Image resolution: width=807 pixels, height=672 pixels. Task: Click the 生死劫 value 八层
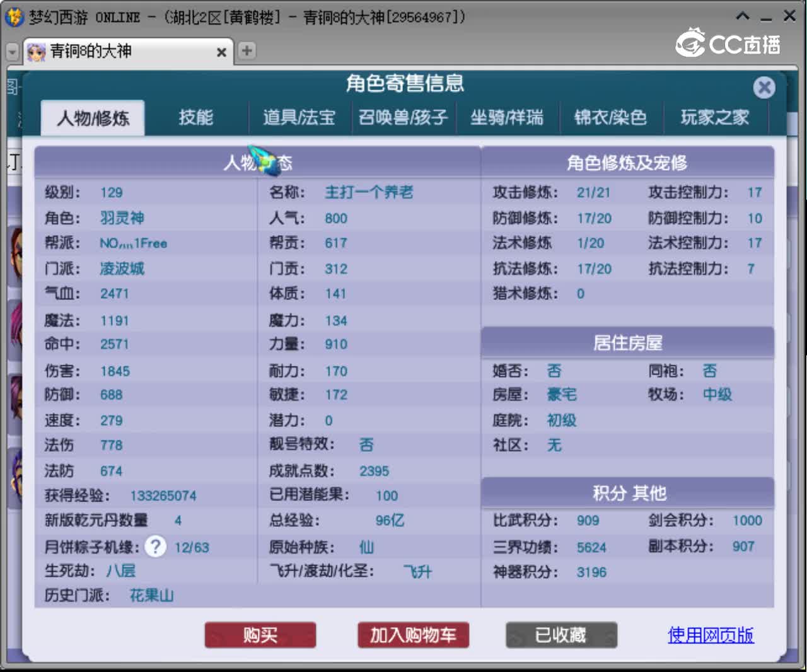click(x=120, y=571)
